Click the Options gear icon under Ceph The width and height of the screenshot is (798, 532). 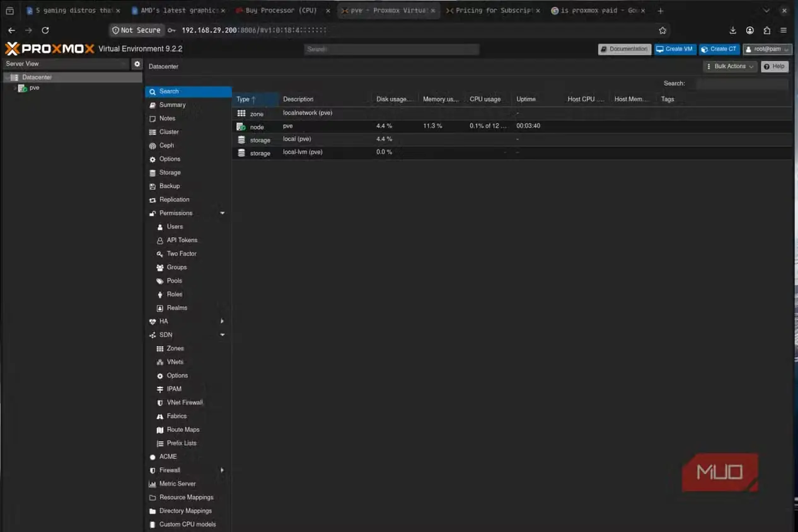pos(153,159)
